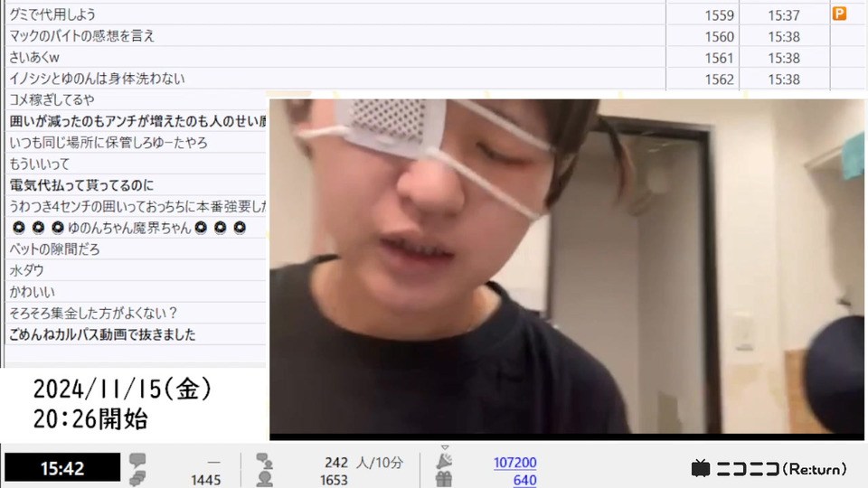Select the comment row numbered 1559
The height and width of the screenshot is (488, 868).
click(433, 14)
